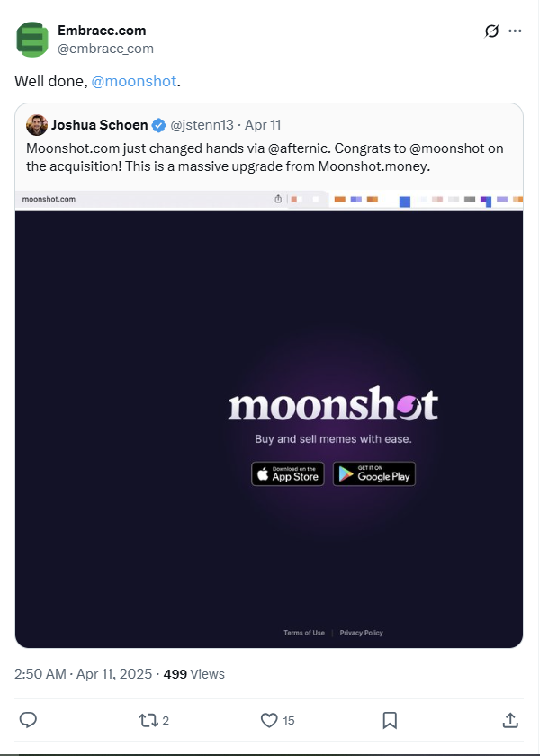
Task: Click the Apr 11 date on quoted post
Action: (x=263, y=125)
